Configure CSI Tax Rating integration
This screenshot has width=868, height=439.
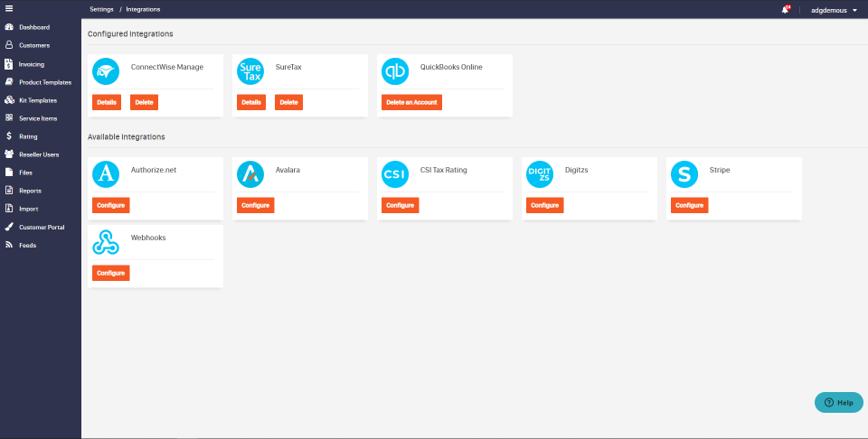pyautogui.click(x=401, y=205)
